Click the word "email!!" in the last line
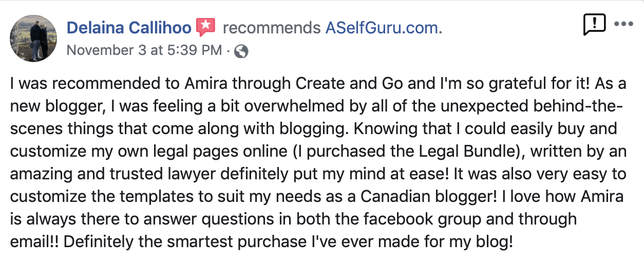This screenshot has width=644, height=260. pos(32,241)
